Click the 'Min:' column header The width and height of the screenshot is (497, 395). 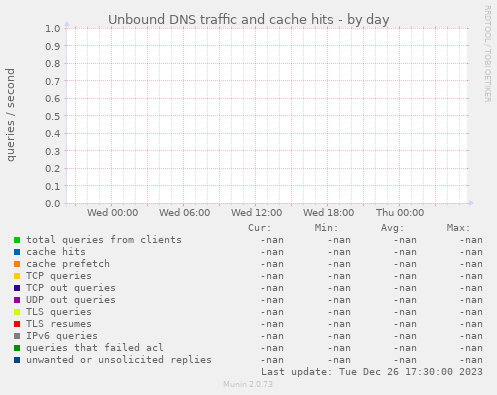pos(326,228)
